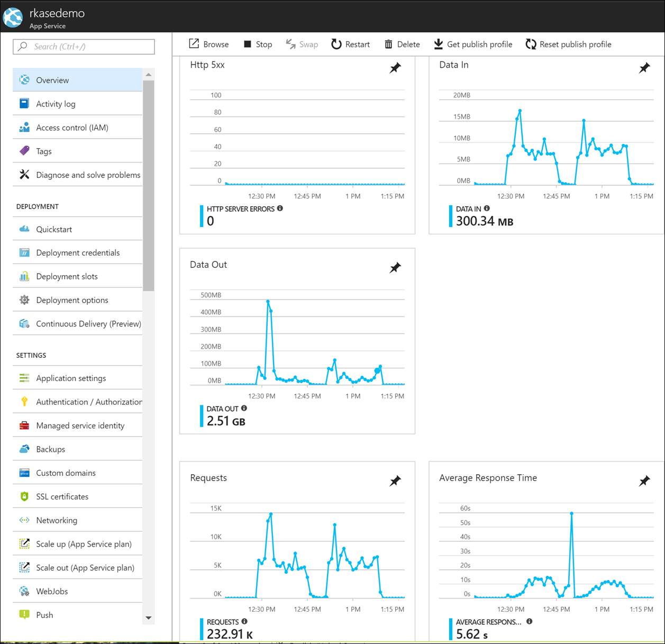665x644 pixels.
Task: Click the rkasedemo App Service globe icon
Action: click(x=13, y=17)
